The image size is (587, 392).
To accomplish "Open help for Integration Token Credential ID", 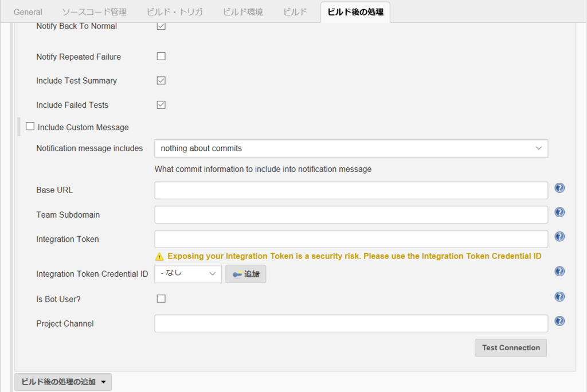I will tap(559, 272).
